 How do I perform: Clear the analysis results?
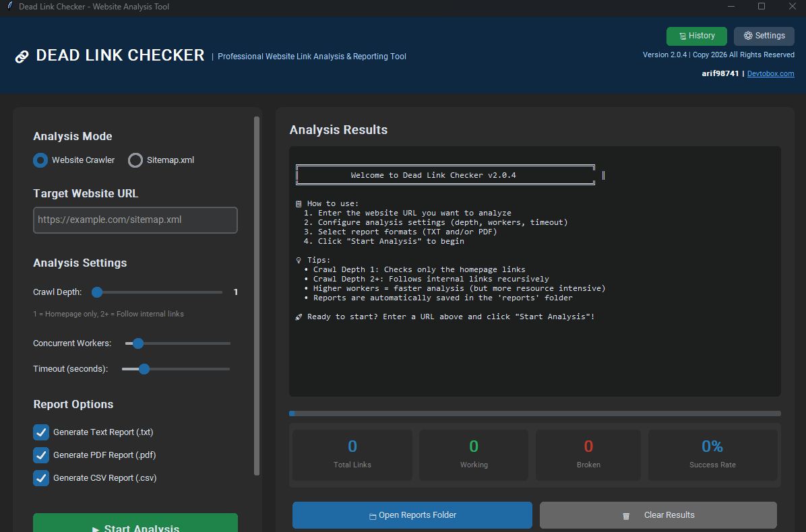click(658, 514)
